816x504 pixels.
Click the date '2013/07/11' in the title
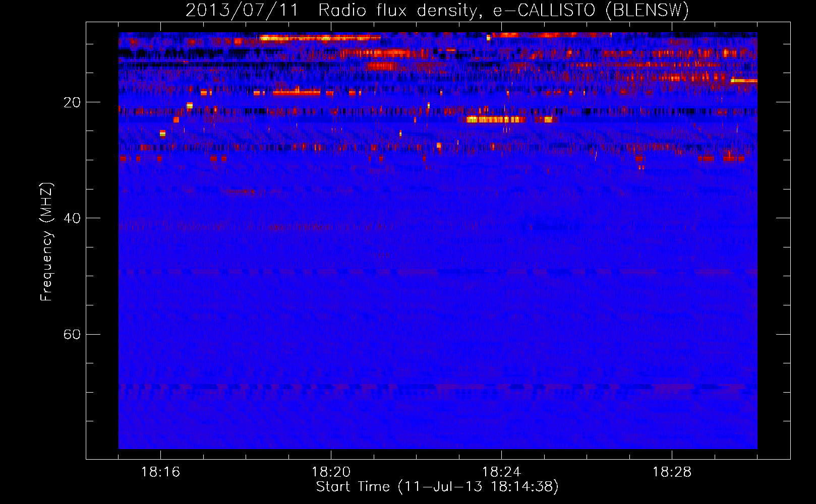[x=242, y=11]
